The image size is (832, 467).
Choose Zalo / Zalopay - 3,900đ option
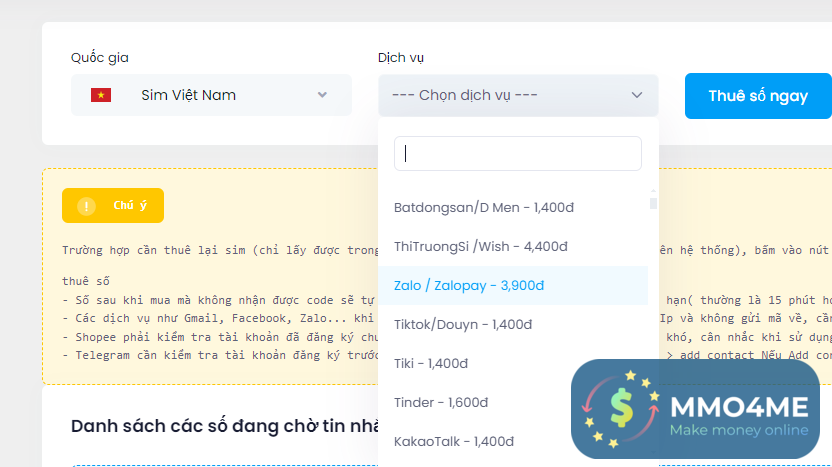coord(513,286)
